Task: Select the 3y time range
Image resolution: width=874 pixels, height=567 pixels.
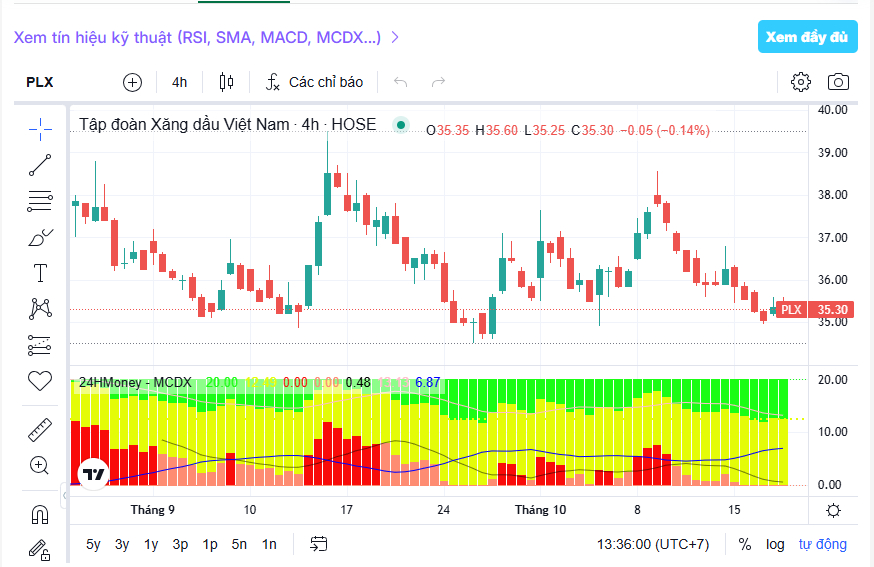Action: pyautogui.click(x=122, y=544)
